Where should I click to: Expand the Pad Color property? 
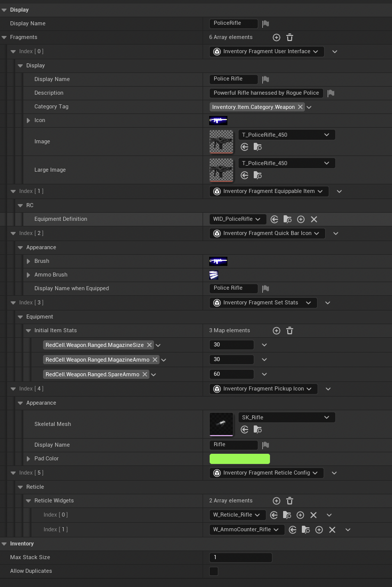click(28, 458)
